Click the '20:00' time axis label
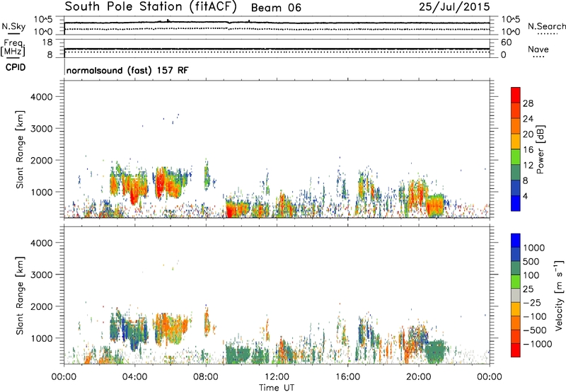566x392 pixels. tap(419, 377)
